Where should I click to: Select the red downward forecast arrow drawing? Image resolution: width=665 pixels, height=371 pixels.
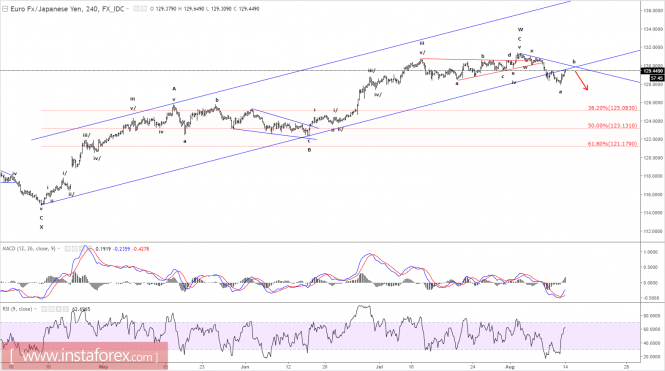click(581, 81)
